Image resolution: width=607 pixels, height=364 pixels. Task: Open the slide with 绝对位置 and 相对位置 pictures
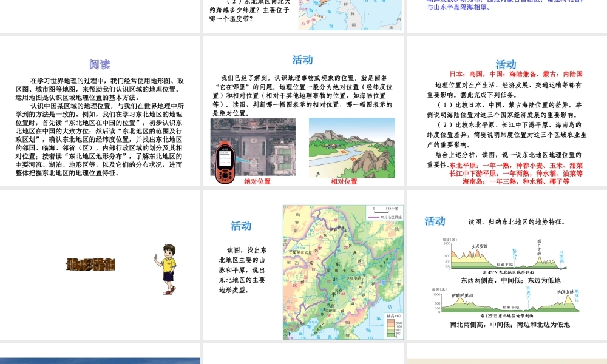point(303,112)
